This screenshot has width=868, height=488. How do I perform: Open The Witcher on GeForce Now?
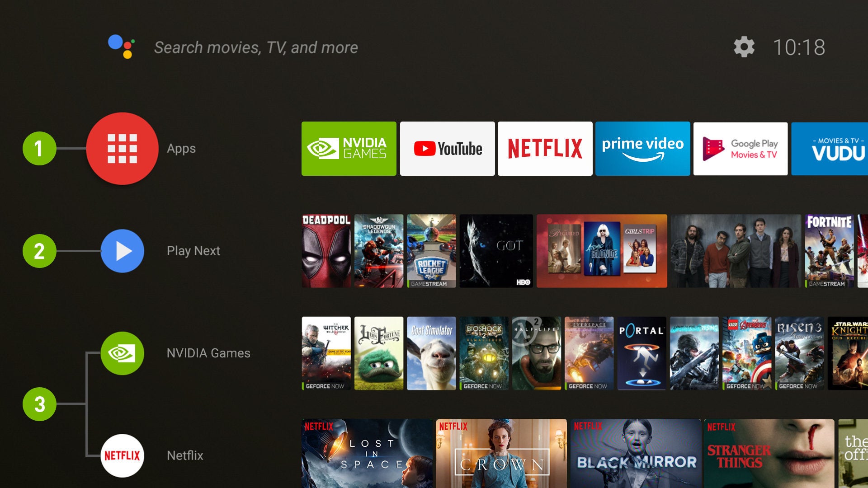tap(327, 352)
